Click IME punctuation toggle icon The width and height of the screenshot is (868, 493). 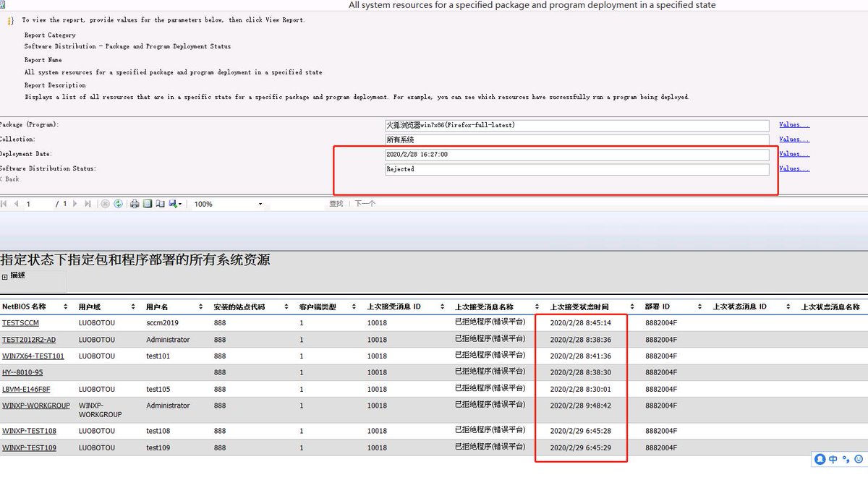[846, 460]
